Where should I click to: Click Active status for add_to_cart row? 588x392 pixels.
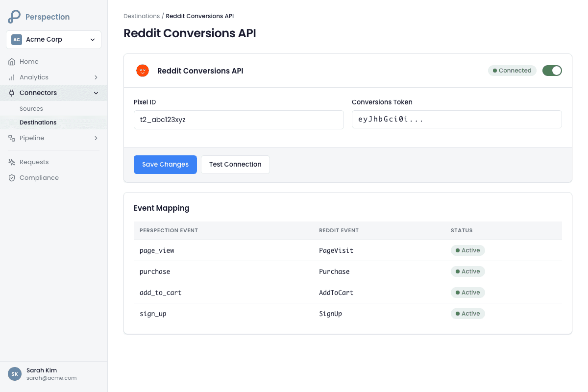coord(468,293)
